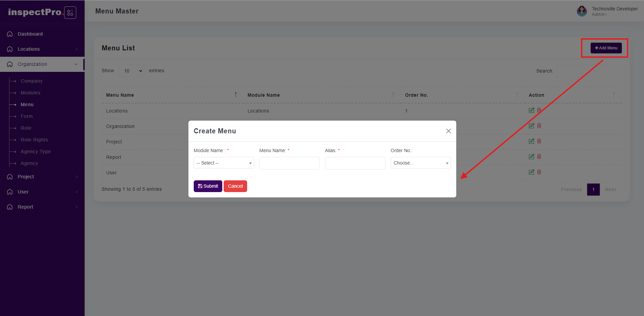
Task: Click edit icon in Locations row
Action: [x=531, y=110]
